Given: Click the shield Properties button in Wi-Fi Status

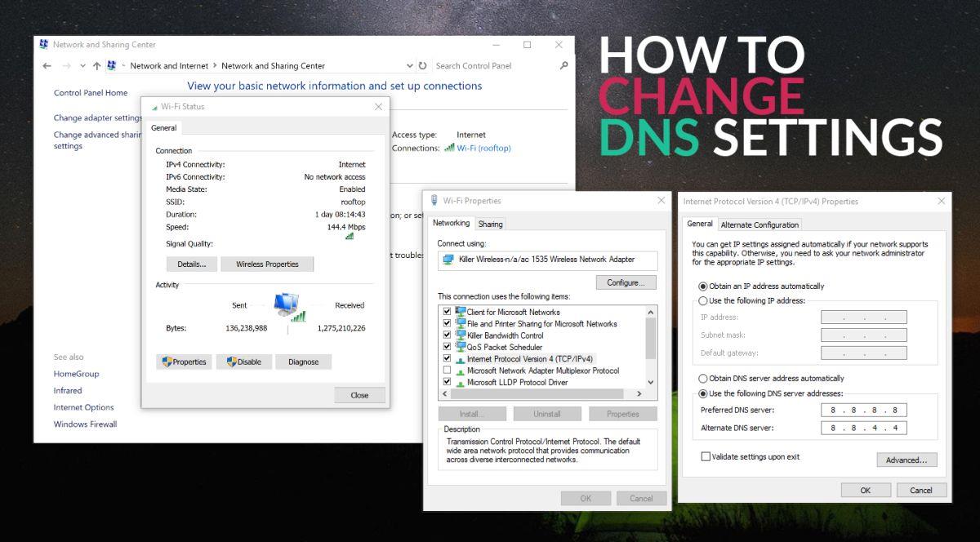Looking at the screenshot, I should [184, 362].
